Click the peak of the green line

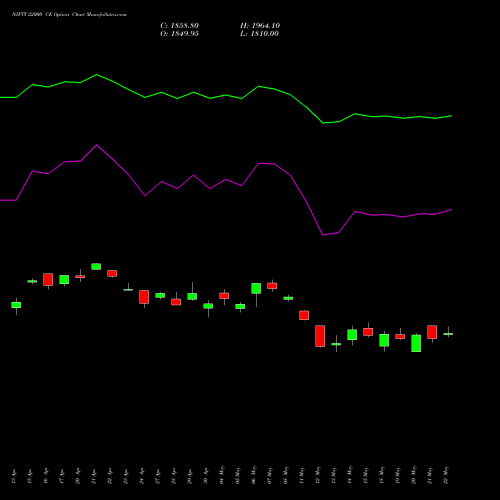pos(96,75)
